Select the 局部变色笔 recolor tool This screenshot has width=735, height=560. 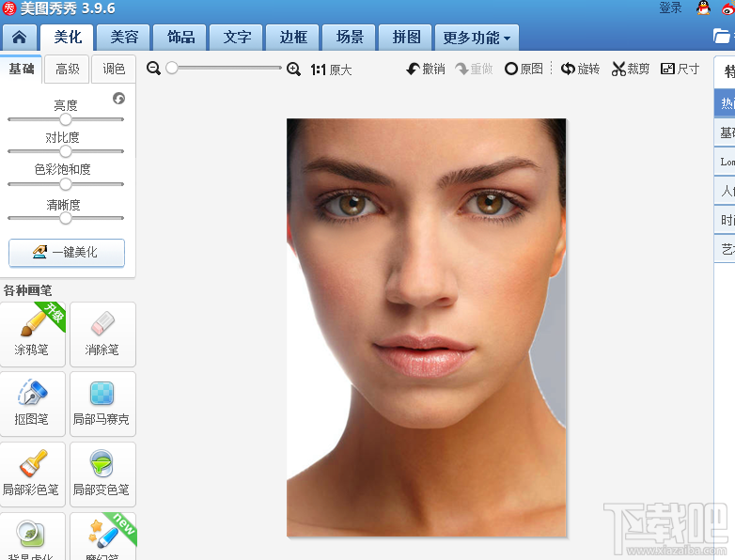click(102, 474)
